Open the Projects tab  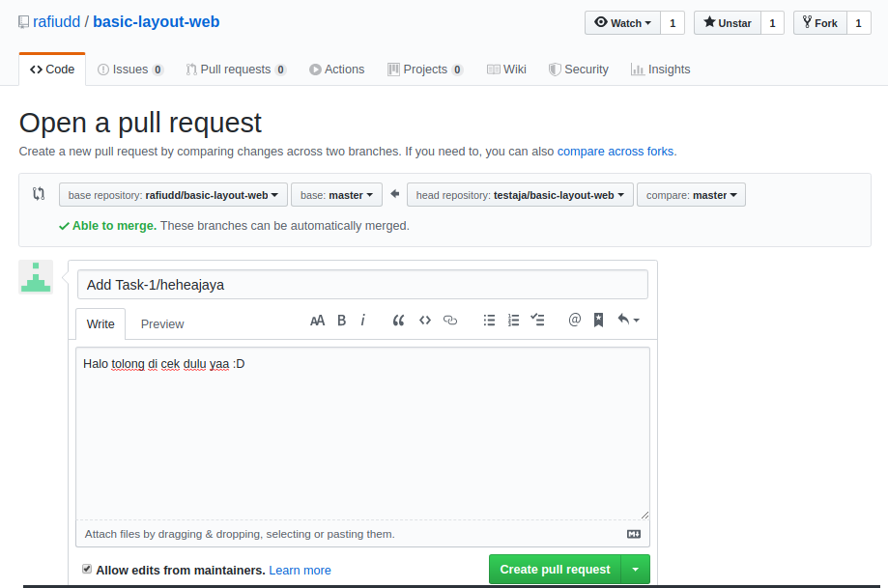pos(425,70)
